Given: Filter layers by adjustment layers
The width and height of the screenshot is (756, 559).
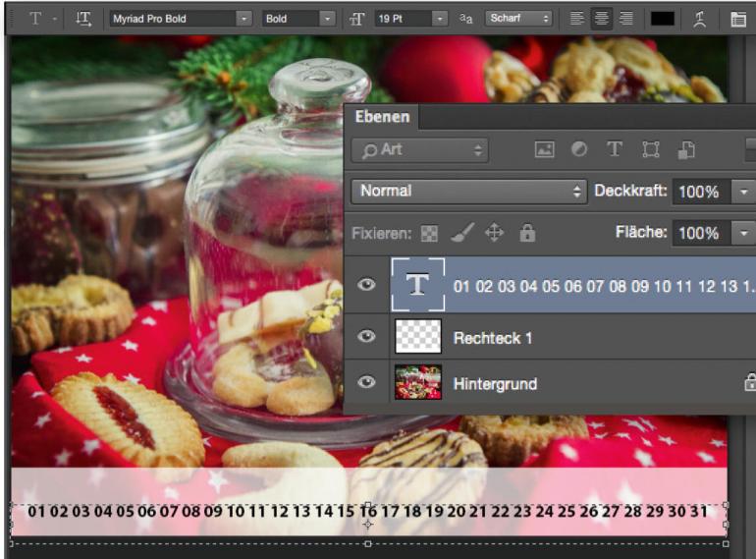Looking at the screenshot, I should [579, 149].
